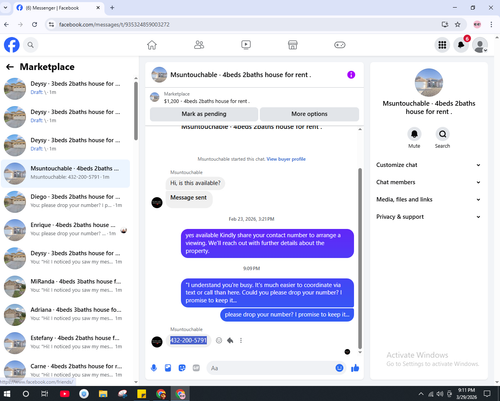Choose a GIF from the GIF icon

(196, 368)
